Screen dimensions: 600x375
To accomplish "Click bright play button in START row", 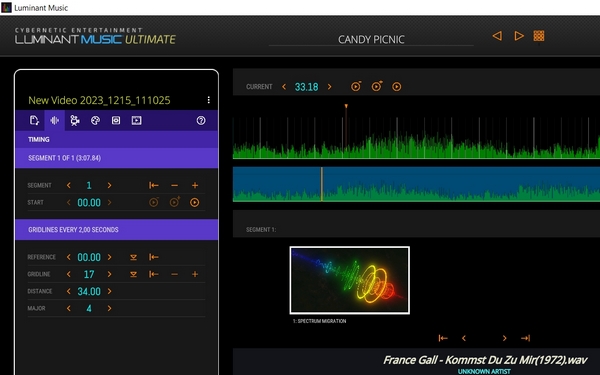I will click(x=195, y=202).
